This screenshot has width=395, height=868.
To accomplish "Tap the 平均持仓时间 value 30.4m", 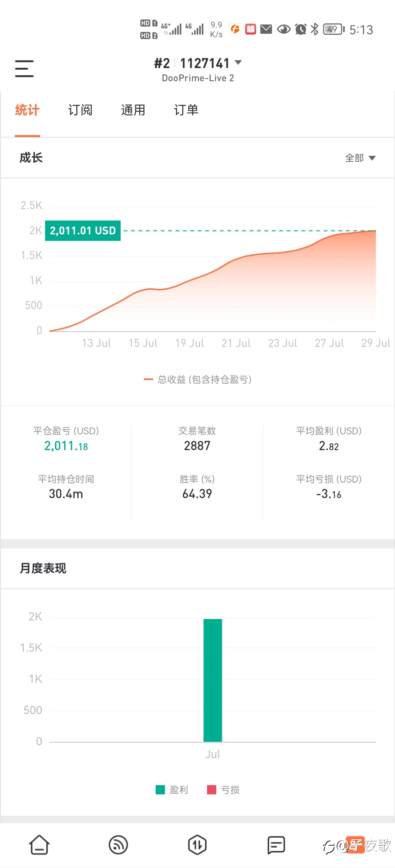I will click(x=66, y=494).
